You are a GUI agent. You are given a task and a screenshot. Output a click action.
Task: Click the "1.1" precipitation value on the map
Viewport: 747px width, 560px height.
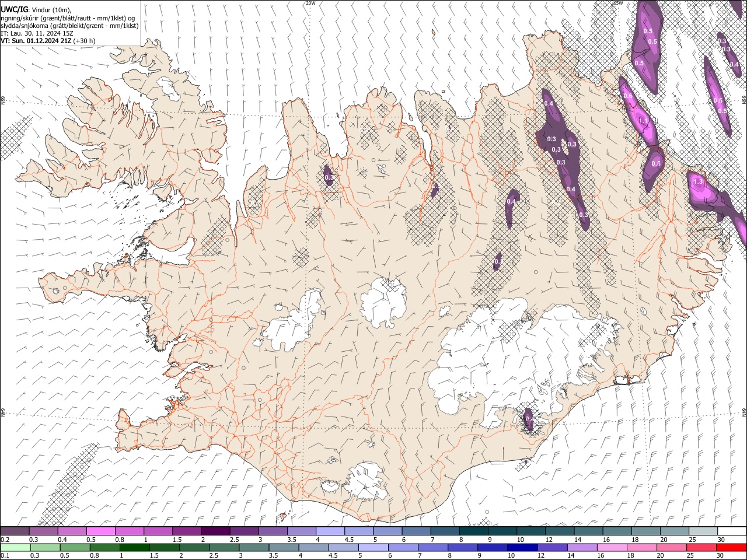click(643, 121)
